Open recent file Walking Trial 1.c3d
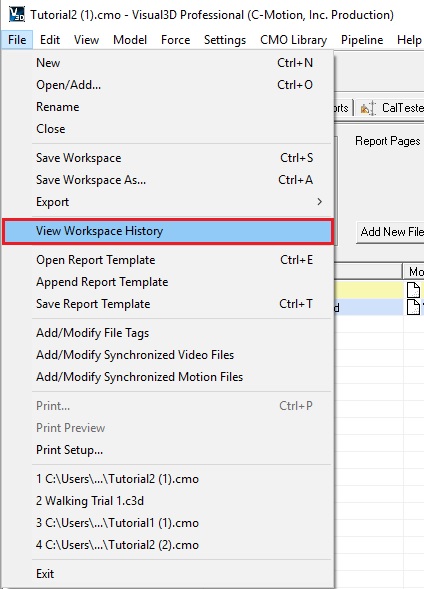Image resolution: width=424 pixels, height=589 pixels. 168,501
